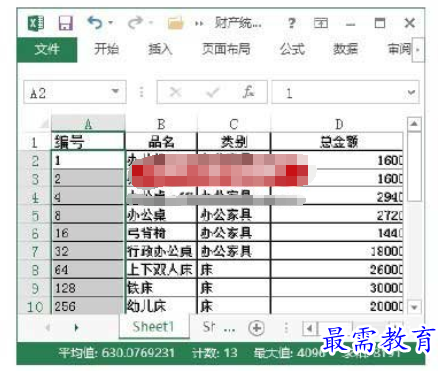The width and height of the screenshot is (444, 371).
Task: Click cell 弓背椅
Action: 161,233
